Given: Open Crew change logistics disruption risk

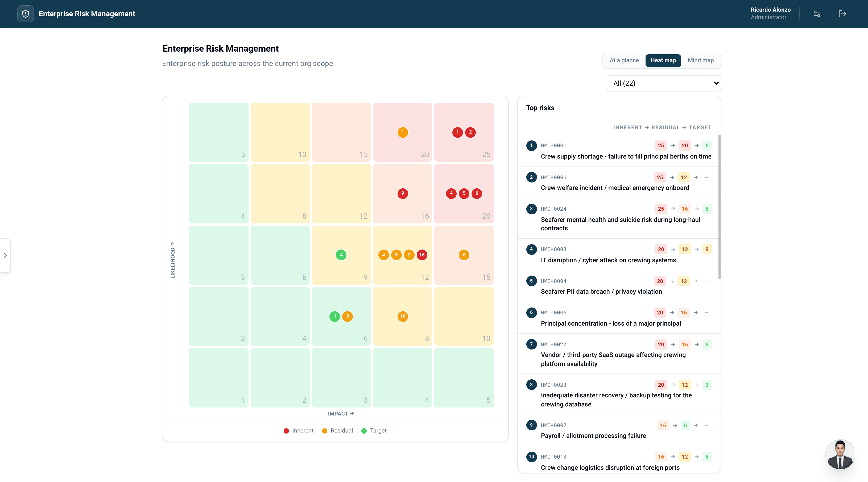Looking at the screenshot, I should (x=619, y=460).
